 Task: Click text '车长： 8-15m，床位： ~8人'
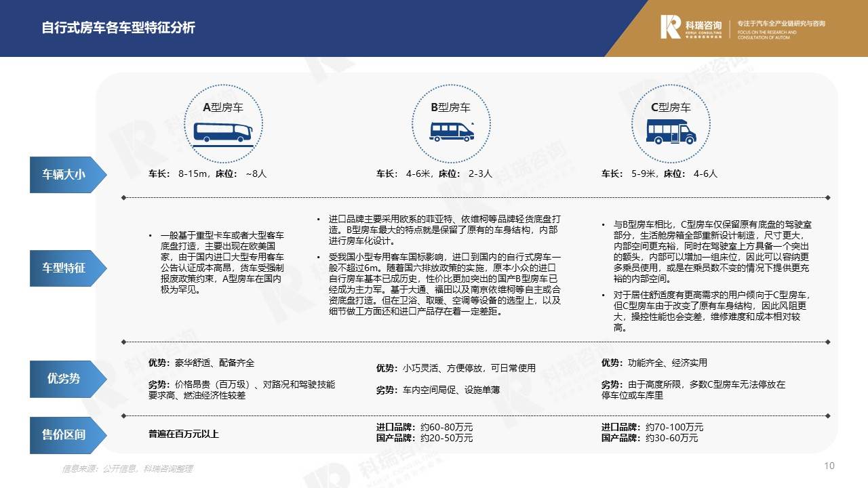pos(208,174)
